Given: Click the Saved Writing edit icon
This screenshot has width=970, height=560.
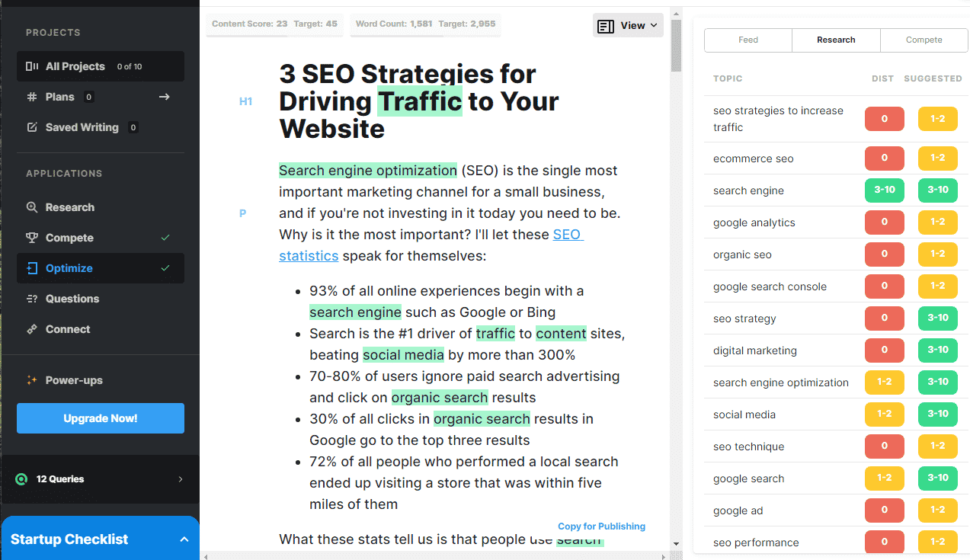Looking at the screenshot, I should 32,127.
